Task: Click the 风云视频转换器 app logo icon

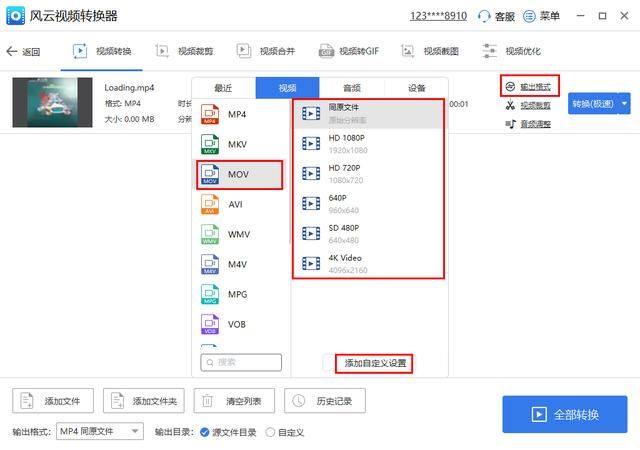Action: pyautogui.click(x=16, y=16)
